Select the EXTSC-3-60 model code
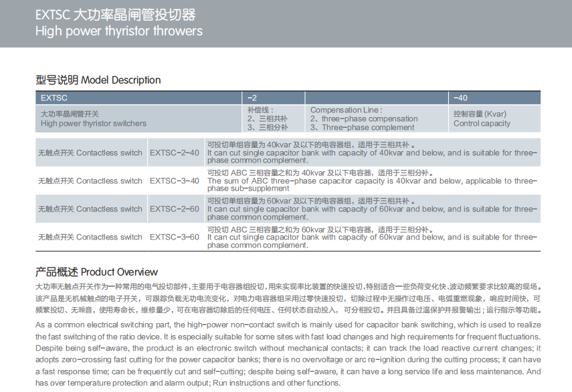Screen dimensions: 572x392 tap(174, 237)
